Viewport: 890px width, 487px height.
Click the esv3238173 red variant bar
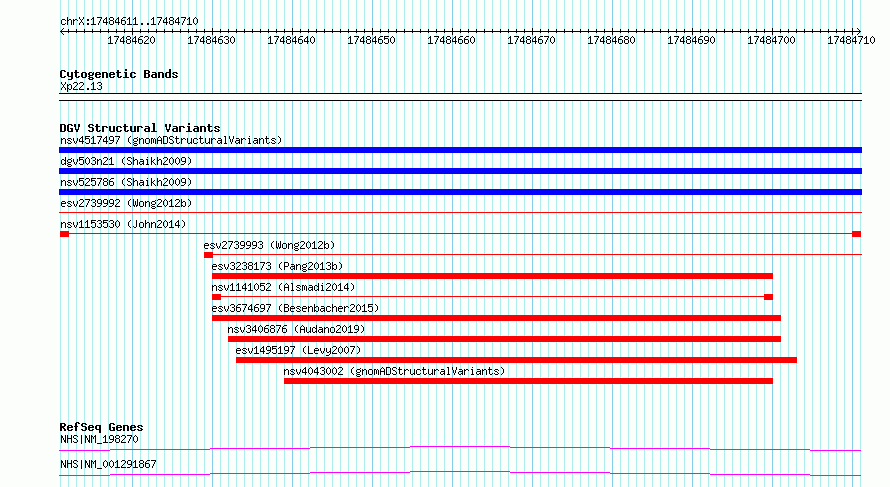(492, 276)
